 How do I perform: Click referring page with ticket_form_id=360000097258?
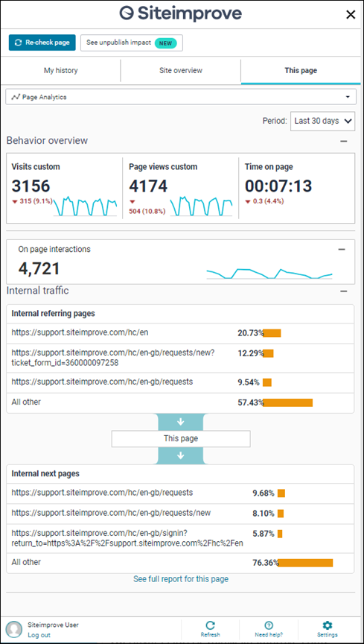point(113,358)
